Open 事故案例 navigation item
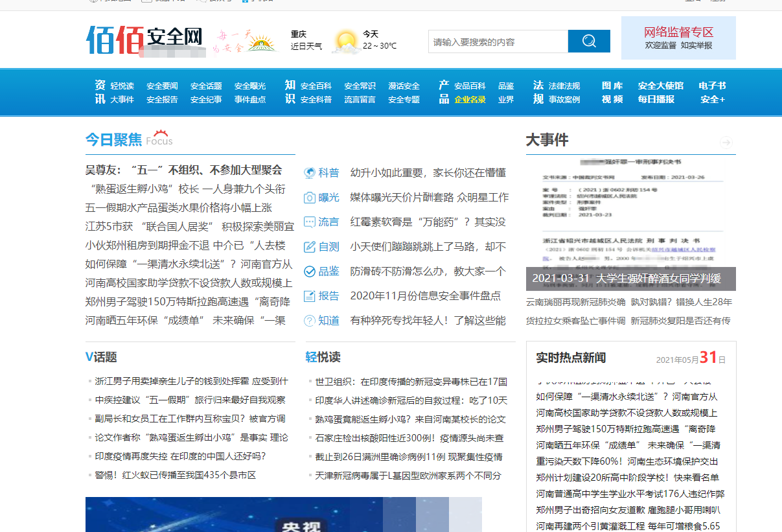Viewport: 782px width, 532px height. 564,100
